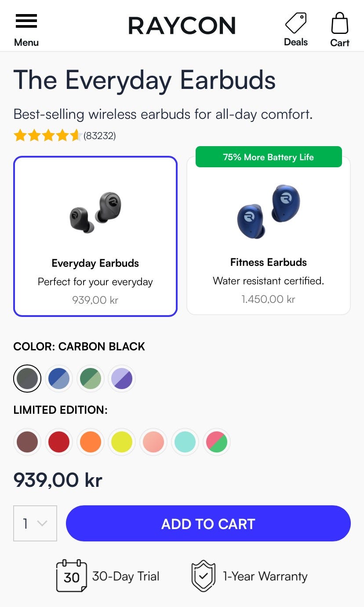Pick the yellow limited edition swatch
The image size is (364, 607).
pyautogui.click(x=122, y=442)
